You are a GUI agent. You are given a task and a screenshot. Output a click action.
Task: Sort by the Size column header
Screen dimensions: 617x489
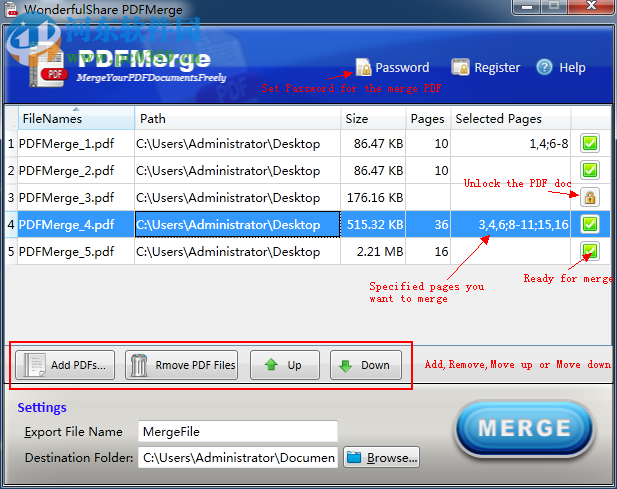click(x=373, y=118)
